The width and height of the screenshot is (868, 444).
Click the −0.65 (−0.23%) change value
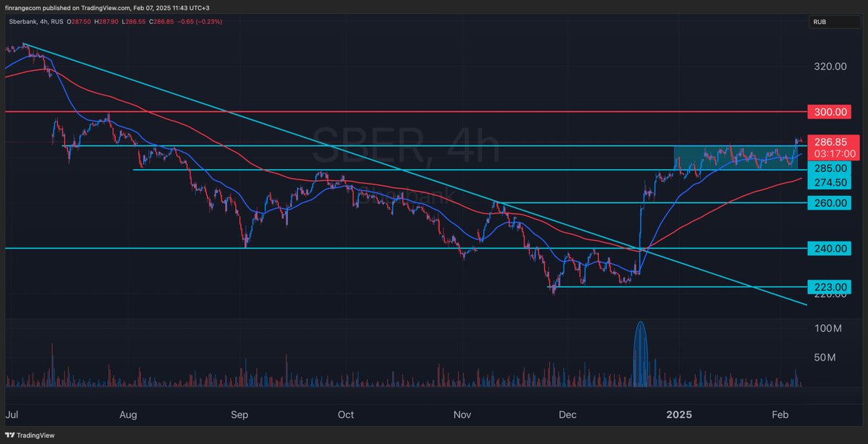coord(200,22)
